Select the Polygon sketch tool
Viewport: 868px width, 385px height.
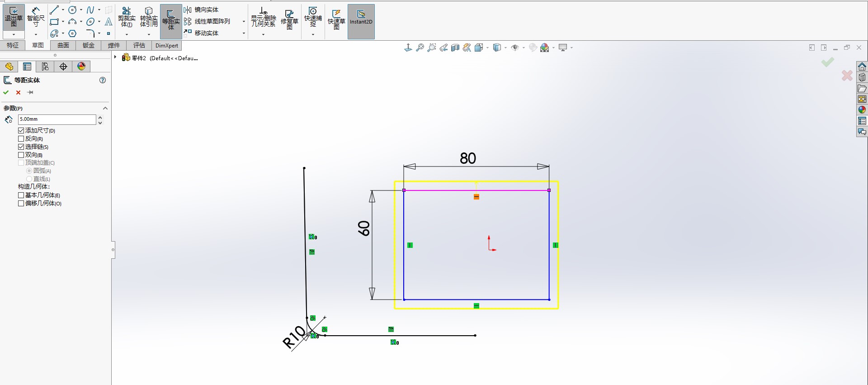click(x=72, y=33)
